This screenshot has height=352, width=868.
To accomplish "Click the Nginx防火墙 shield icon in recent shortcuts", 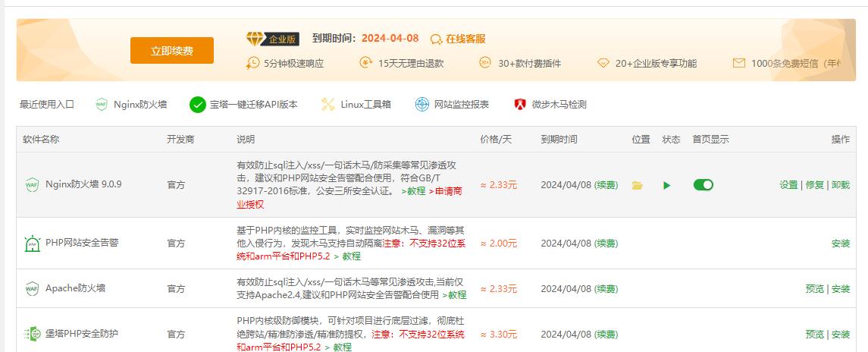I will (102, 105).
